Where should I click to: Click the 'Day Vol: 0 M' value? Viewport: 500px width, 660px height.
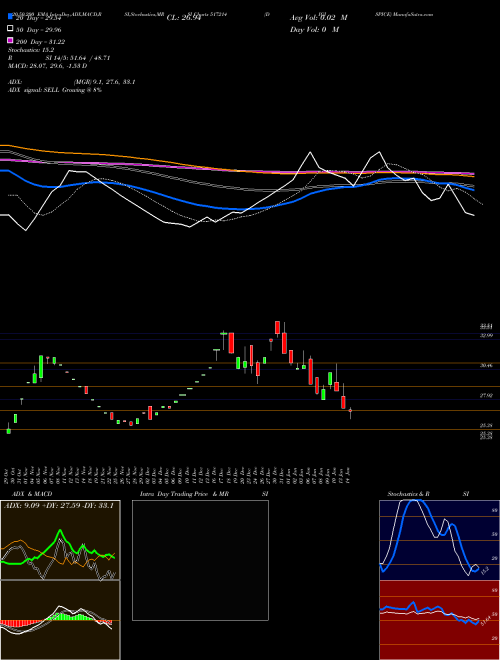pyautogui.click(x=314, y=30)
